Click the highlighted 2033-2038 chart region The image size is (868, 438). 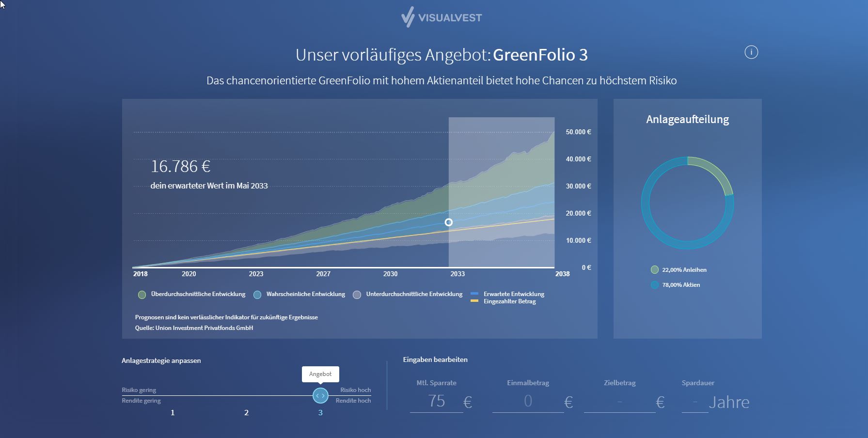[502, 192]
